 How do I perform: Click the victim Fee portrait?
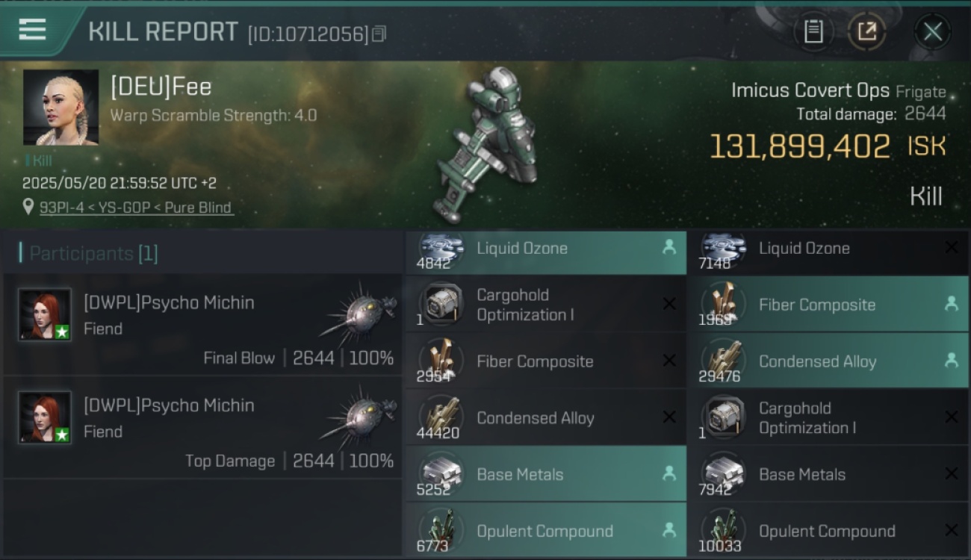(61, 108)
